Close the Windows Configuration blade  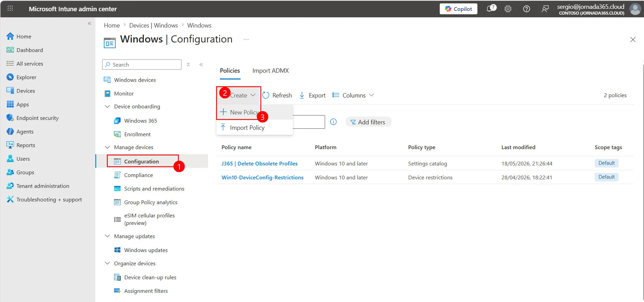[633, 39]
